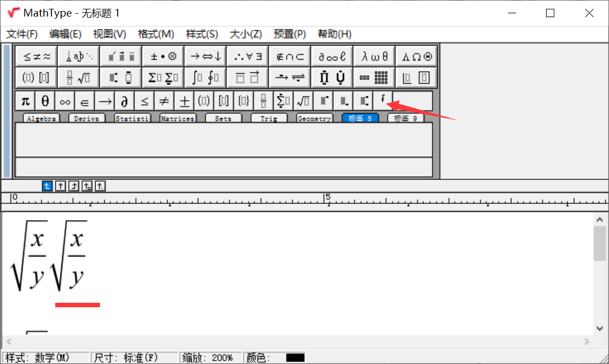Viewport: 609px width, 364px height.
Task: Open the arrow symbols palette (→⇔↓)
Action: [x=205, y=57]
